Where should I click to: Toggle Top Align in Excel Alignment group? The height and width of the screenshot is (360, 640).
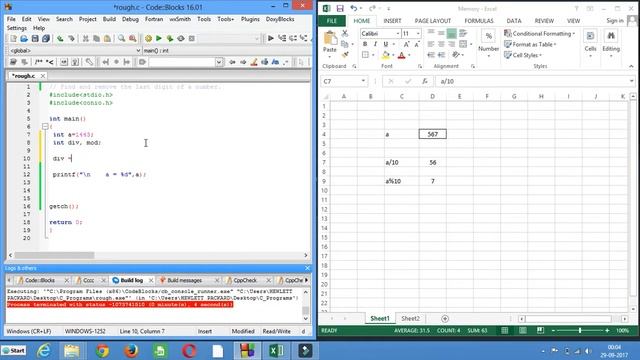(431, 33)
